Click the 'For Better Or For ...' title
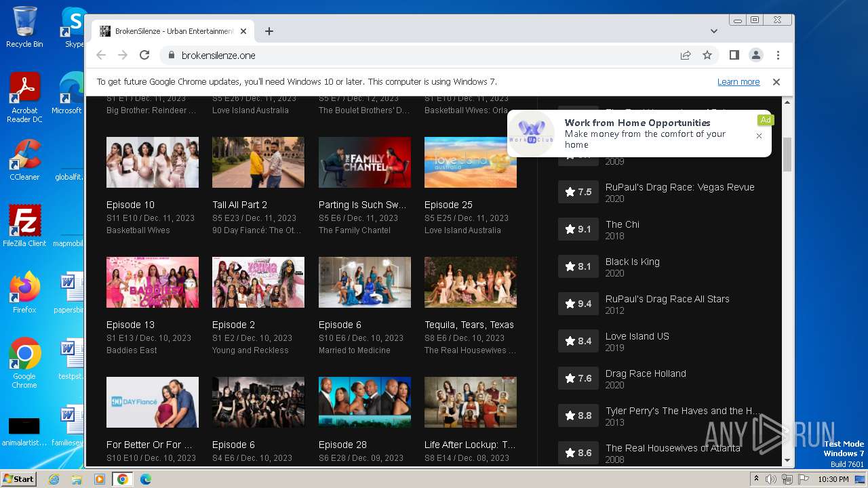 [149, 445]
